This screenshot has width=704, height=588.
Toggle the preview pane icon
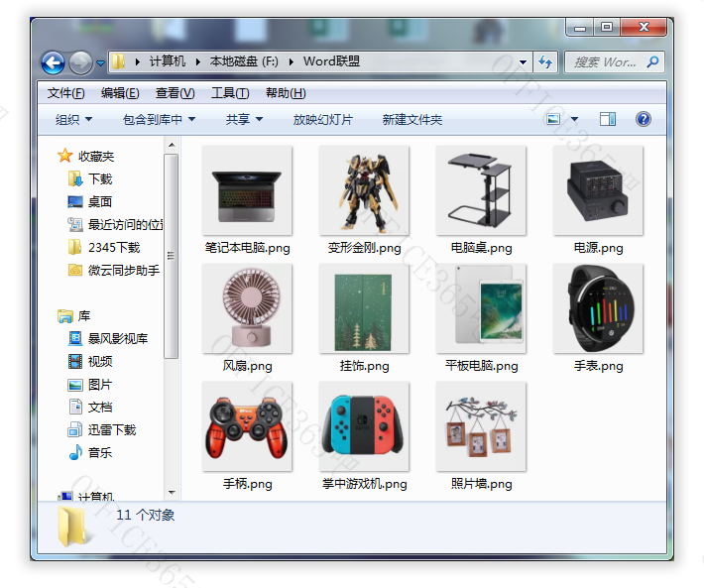pyautogui.click(x=608, y=119)
